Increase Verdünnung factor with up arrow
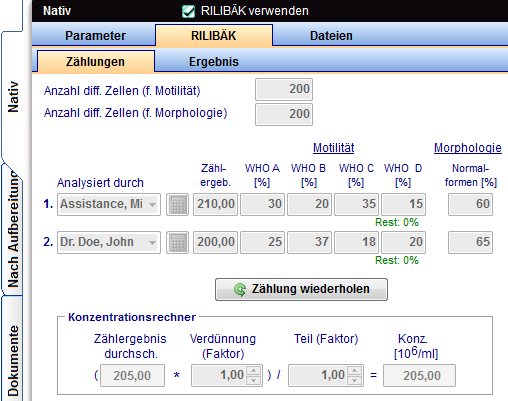Image resolution: width=508 pixels, height=401 pixels. point(254,371)
